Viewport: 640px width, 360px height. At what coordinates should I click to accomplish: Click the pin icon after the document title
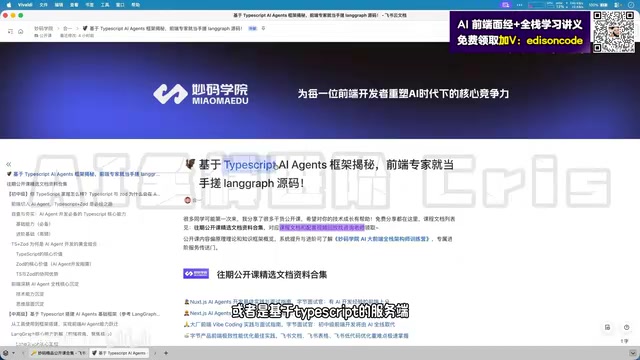coord(263,28)
